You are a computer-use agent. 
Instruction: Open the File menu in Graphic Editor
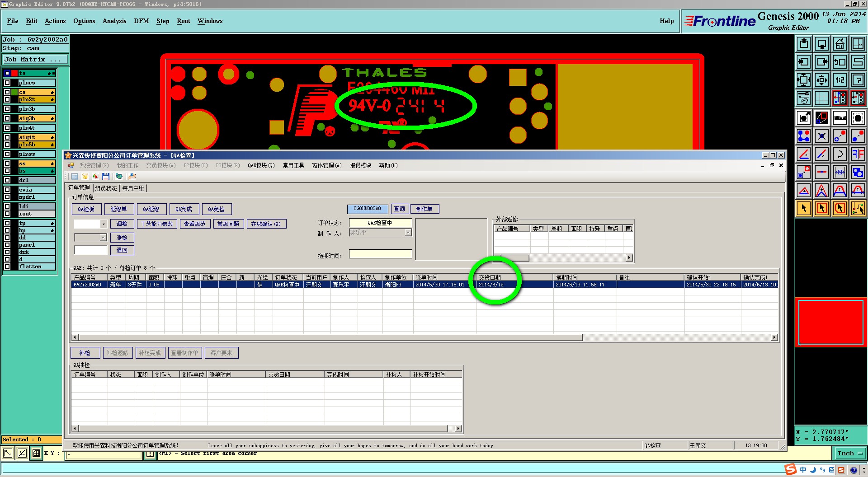13,21
